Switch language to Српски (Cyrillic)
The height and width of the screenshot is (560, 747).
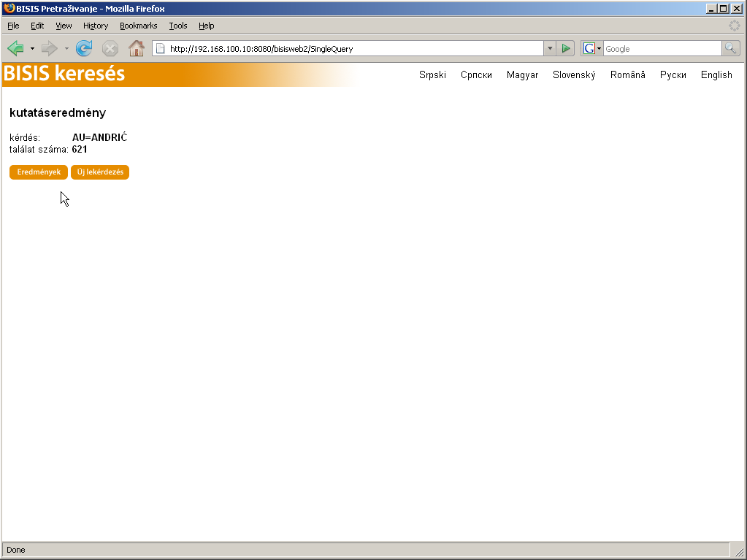(476, 74)
